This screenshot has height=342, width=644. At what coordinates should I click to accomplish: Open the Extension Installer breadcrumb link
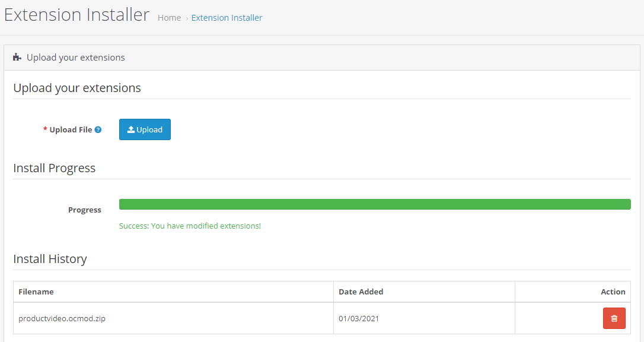227,18
